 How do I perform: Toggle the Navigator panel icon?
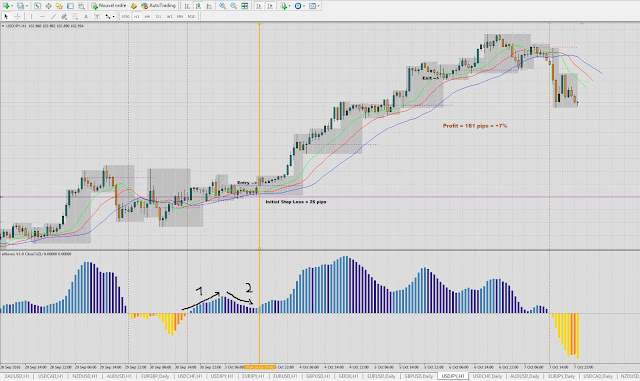click(x=59, y=6)
